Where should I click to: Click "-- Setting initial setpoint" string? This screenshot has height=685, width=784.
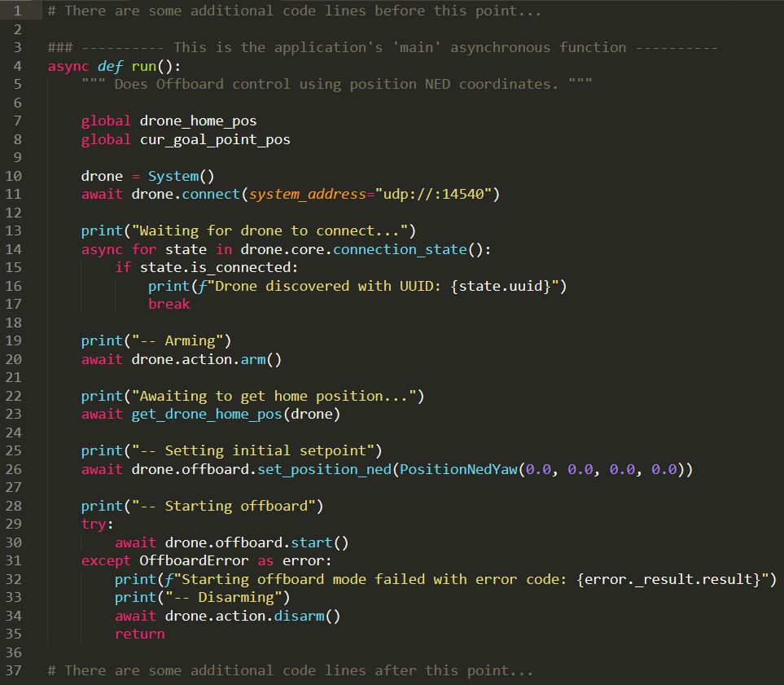tap(253, 450)
